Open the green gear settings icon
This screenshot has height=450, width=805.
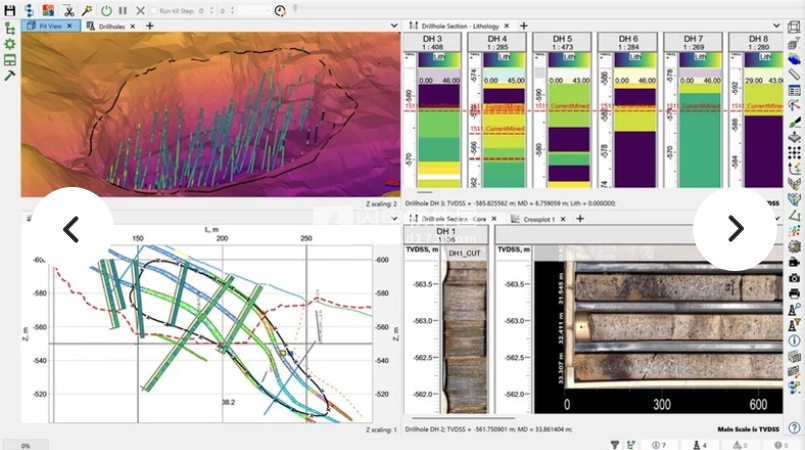[10, 44]
